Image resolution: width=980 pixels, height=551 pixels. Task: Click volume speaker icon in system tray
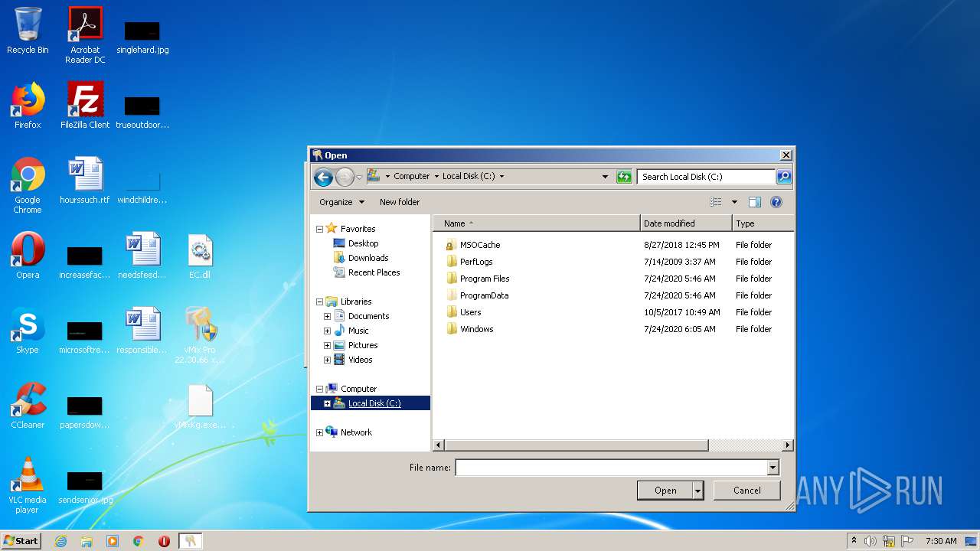pyautogui.click(x=871, y=541)
